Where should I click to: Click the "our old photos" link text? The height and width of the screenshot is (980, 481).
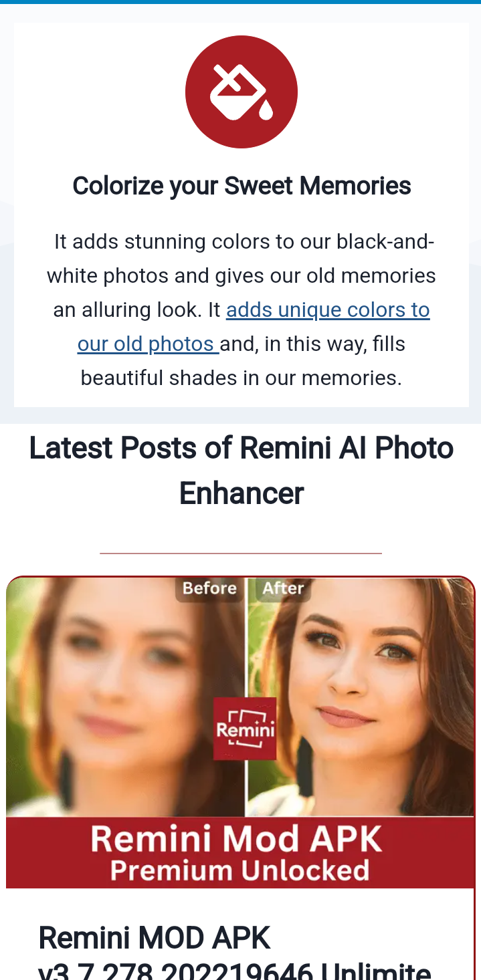click(x=149, y=344)
